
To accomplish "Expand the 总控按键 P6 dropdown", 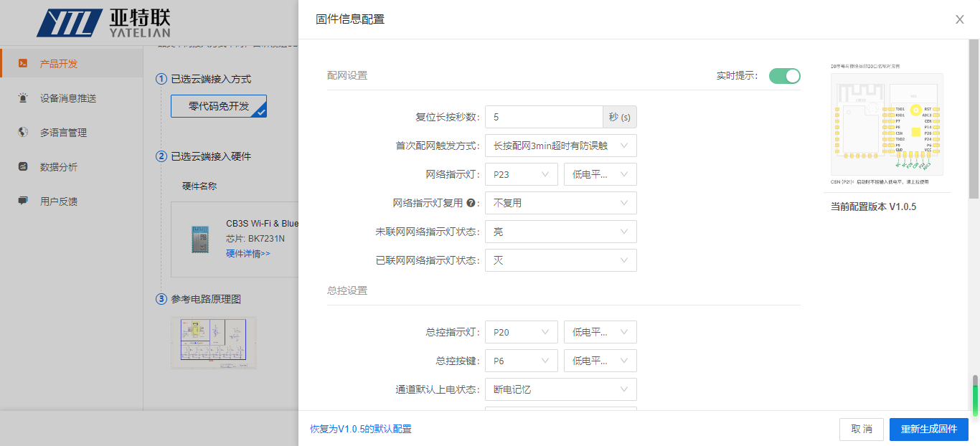I will tap(521, 360).
